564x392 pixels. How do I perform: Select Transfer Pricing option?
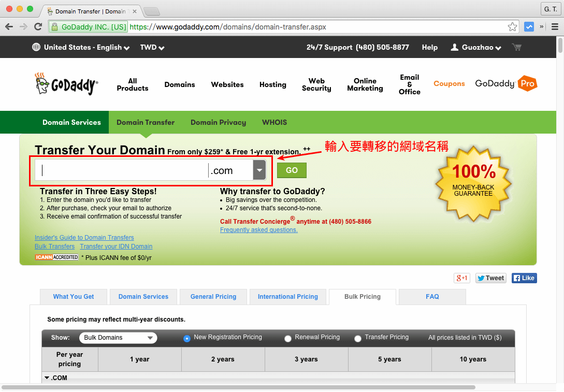[x=358, y=338]
